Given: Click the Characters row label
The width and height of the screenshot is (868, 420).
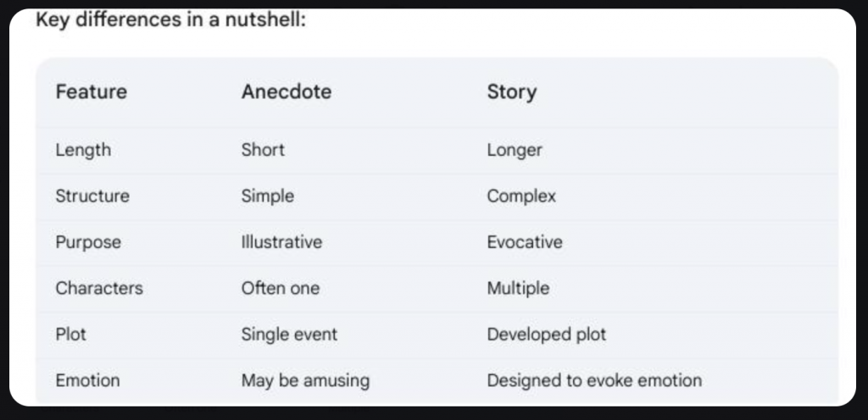Looking at the screenshot, I should [99, 288].
